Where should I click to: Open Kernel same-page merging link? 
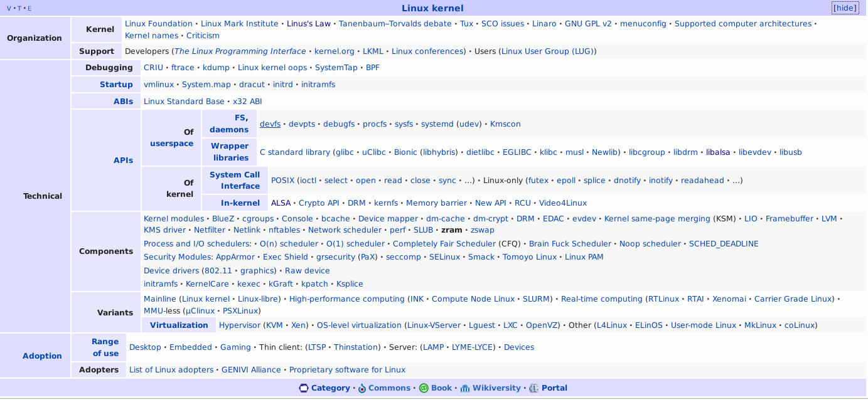tap(658, 219)
